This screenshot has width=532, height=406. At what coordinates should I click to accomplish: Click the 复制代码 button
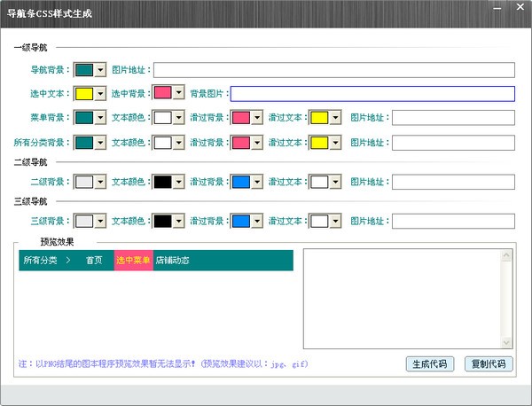pos(489,364)
